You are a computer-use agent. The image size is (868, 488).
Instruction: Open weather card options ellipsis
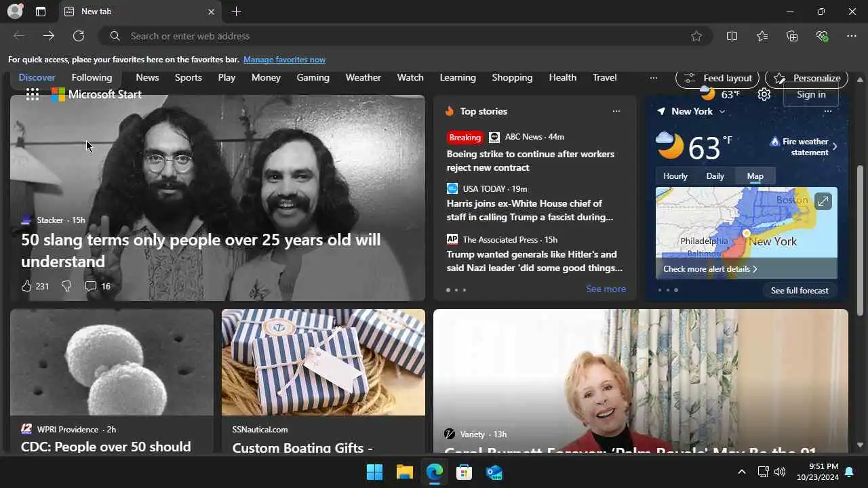click(827, 111)
